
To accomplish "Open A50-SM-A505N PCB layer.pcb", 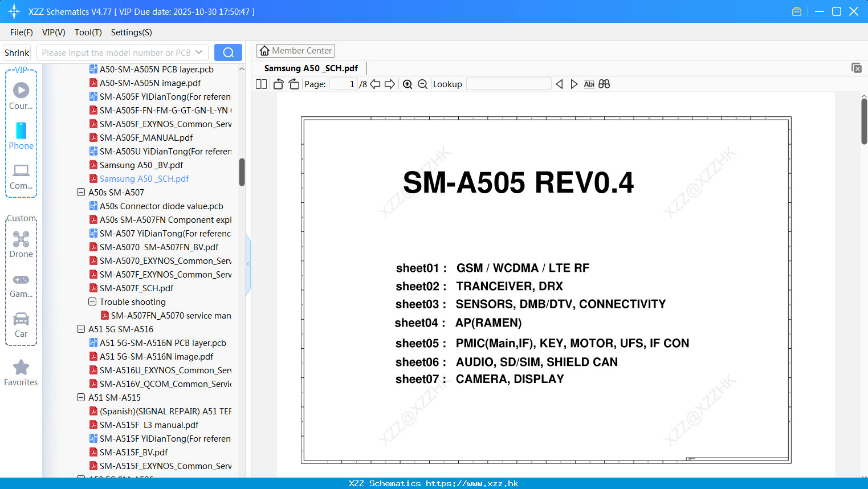I will [x=151, y=70].
